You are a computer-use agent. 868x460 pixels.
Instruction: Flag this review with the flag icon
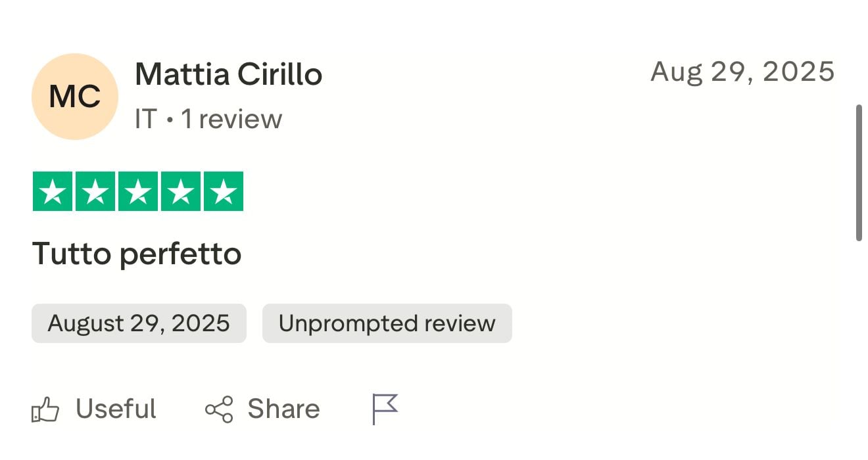[385, 409]
